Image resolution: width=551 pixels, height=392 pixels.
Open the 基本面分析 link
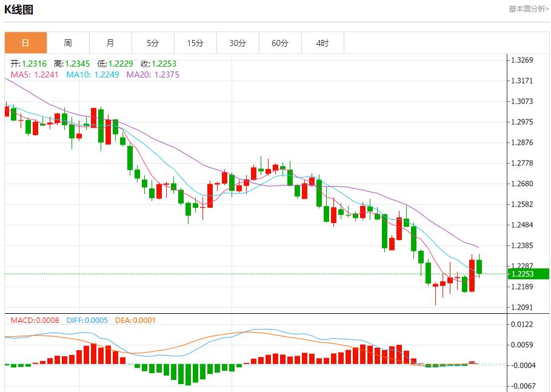528,9
